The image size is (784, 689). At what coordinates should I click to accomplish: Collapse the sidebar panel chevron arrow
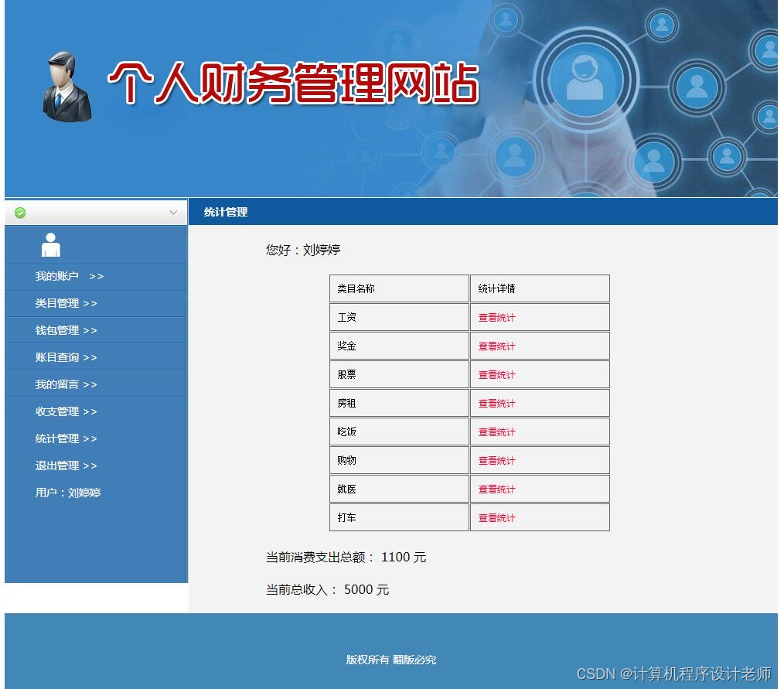pyautogui.click(x=173, y=213)
